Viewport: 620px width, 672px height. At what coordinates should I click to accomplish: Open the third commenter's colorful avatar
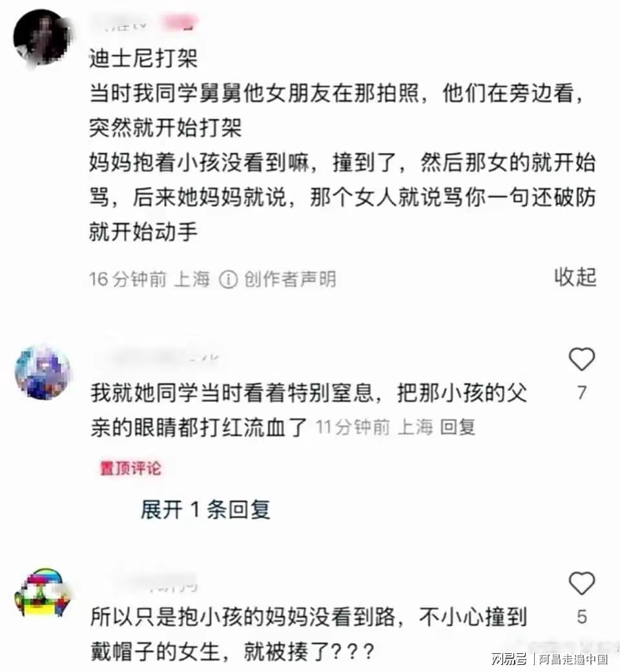(x=41, y=593)
